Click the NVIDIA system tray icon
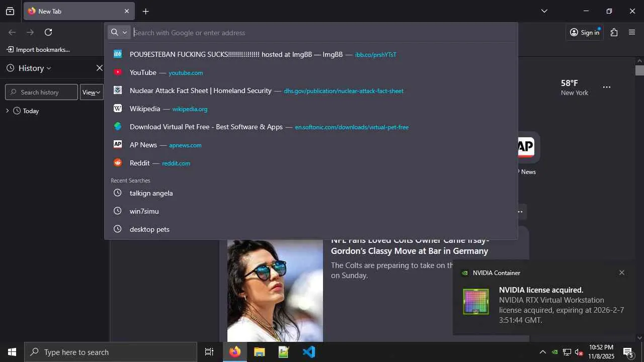 point(554,352)
